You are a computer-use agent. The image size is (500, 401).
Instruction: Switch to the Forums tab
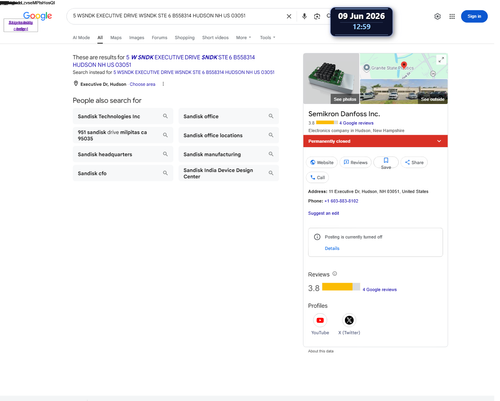(x=159, y=38)
